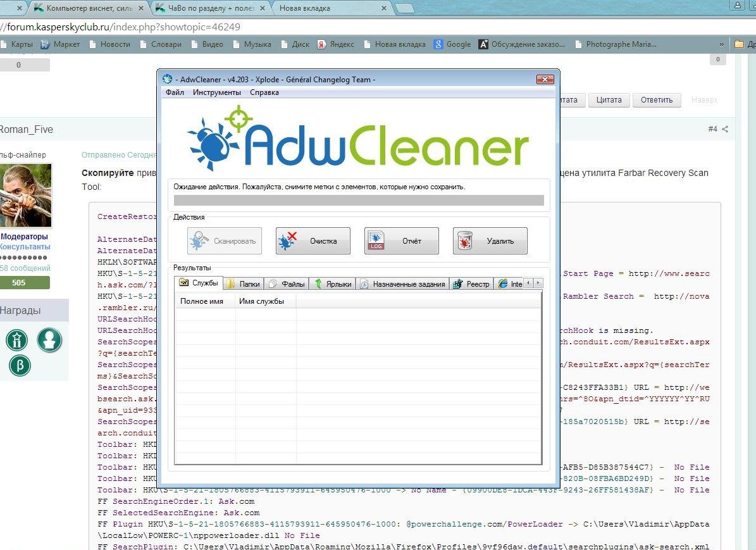Expand bookmarks bar overflow chevron
This screenshot has height=550, width=756.
721,44
